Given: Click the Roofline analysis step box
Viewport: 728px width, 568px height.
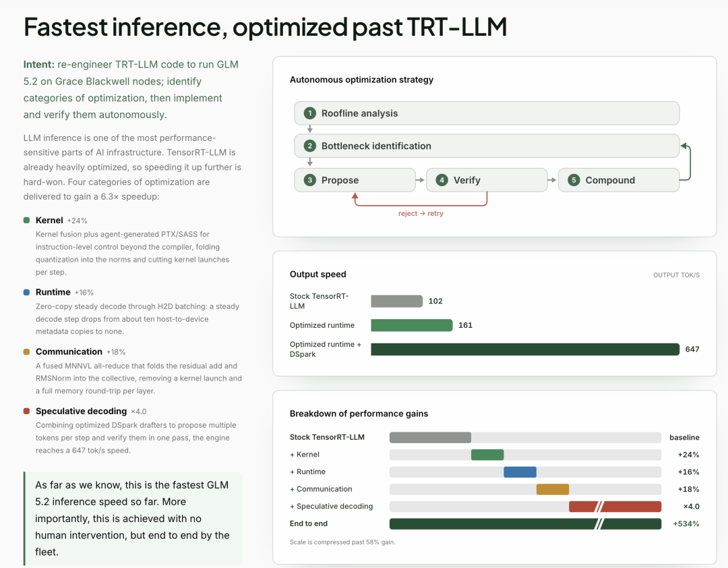Looking at the screenshot, I should [487, 113].
